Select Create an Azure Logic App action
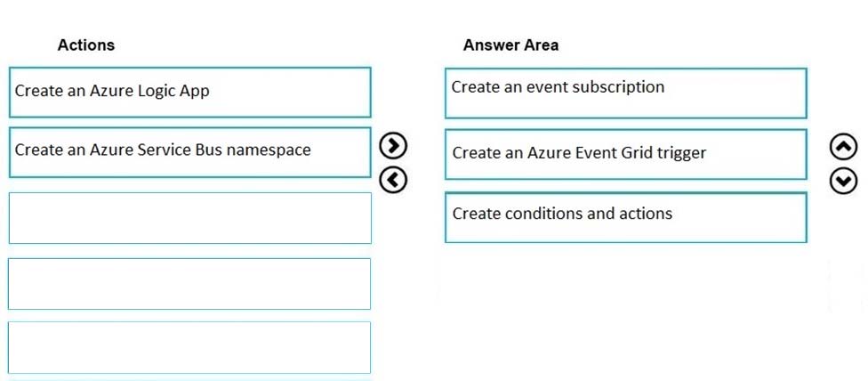The height and width of the screenshot is (381, 868). [x=190, y=93]
